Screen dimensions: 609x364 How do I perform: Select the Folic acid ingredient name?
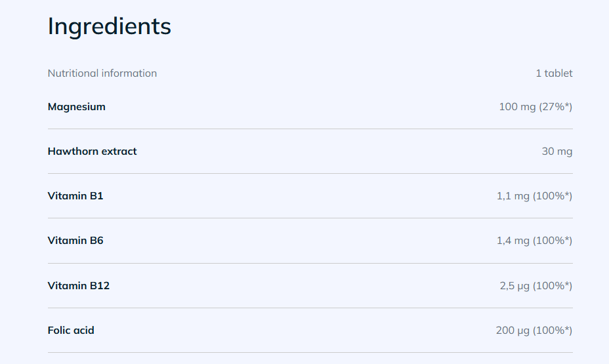tap(71, 331)
